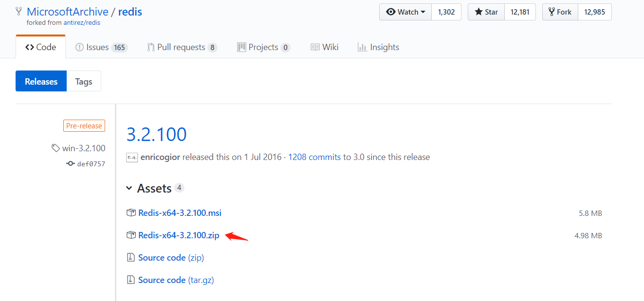View the 1,302 watchers count
The height and width of the screenshot is (301, 644).
(446, 12)
